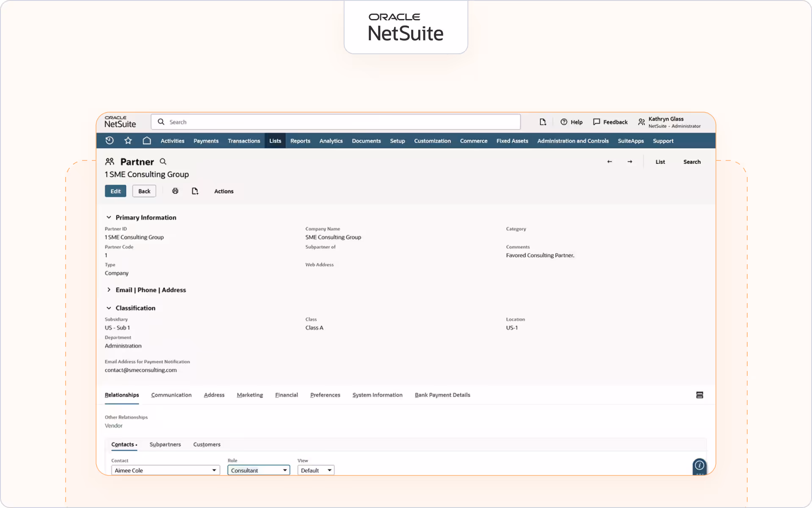Click the Create New document icon in header

click(x=543, y=122)
